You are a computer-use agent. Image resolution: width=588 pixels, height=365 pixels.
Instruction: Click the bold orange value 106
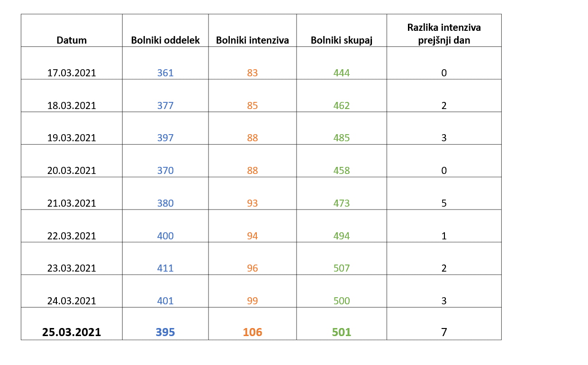253,332
